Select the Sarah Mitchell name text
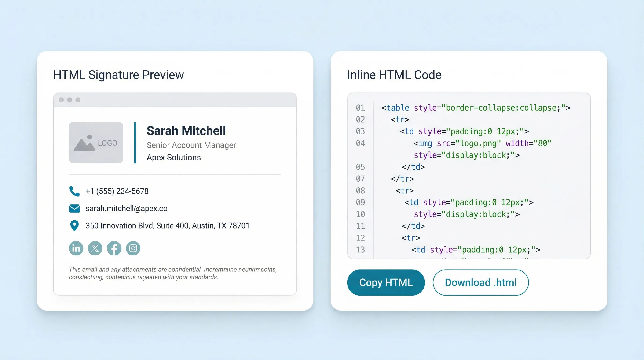The height and width of the screenshot is (360, 644). click(x=186, y=131)
